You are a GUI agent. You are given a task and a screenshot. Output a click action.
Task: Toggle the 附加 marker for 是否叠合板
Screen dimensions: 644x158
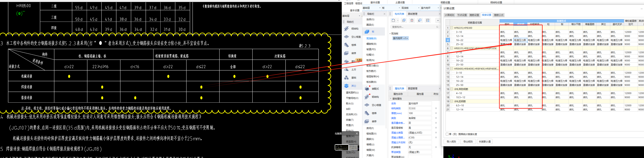click(436, 123)
